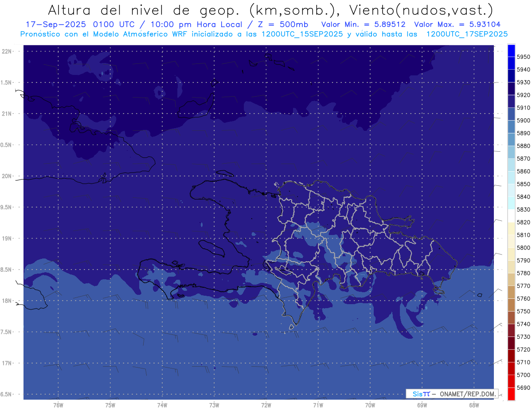Click the 20N latitude axis label
Image resolution: width=532 pixels, height=411 pixels.
[8, 176]
